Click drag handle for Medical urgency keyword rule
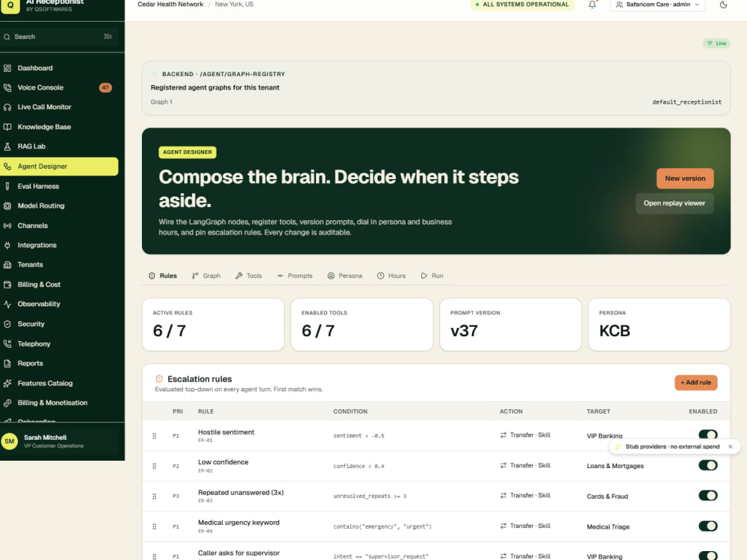Image resolution: width=747 pixels, height=560 pixels. click(x=155, y=526)
